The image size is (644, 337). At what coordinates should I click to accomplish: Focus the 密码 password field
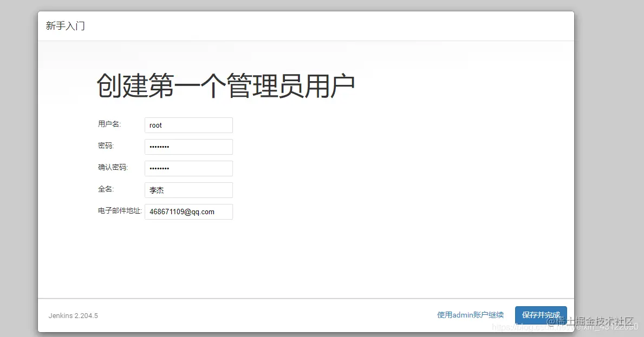188,147
